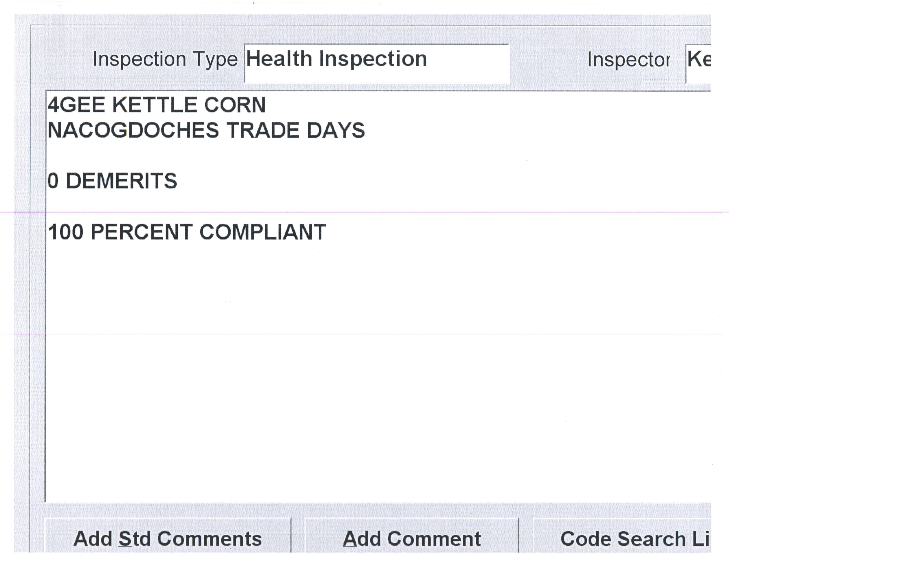Focus the Inspection Type field
Viewport: 924px width, 561px height.
[376, 63]
